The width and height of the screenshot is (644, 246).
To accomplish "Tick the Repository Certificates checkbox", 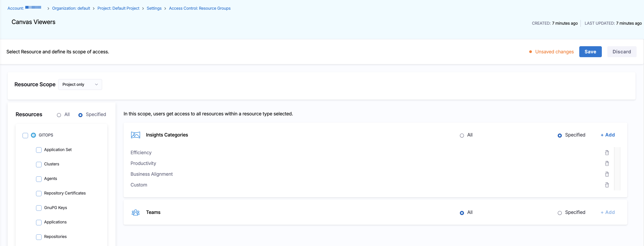I will (x=39, y=193).
